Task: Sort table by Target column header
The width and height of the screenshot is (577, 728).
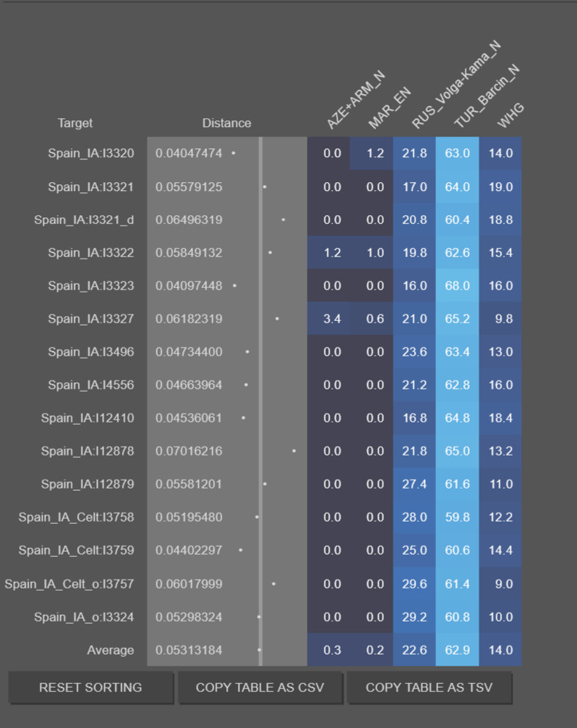Action: [75, 123]
